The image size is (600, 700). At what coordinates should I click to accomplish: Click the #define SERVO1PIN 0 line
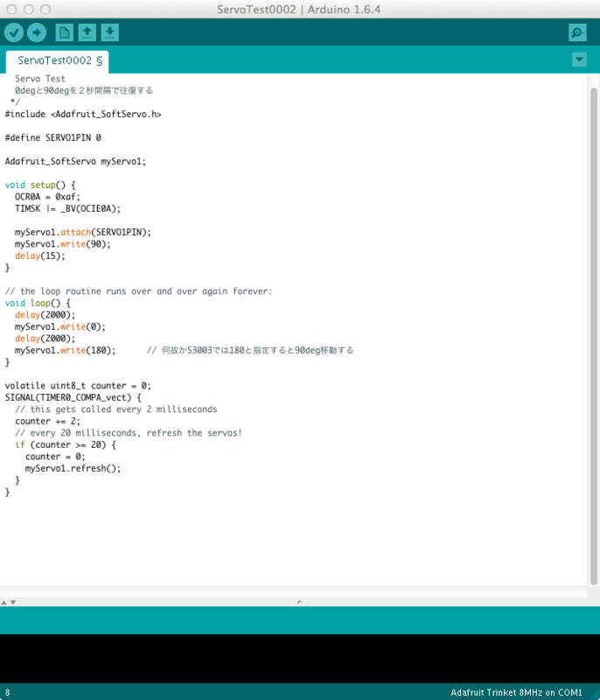point(53,137)
